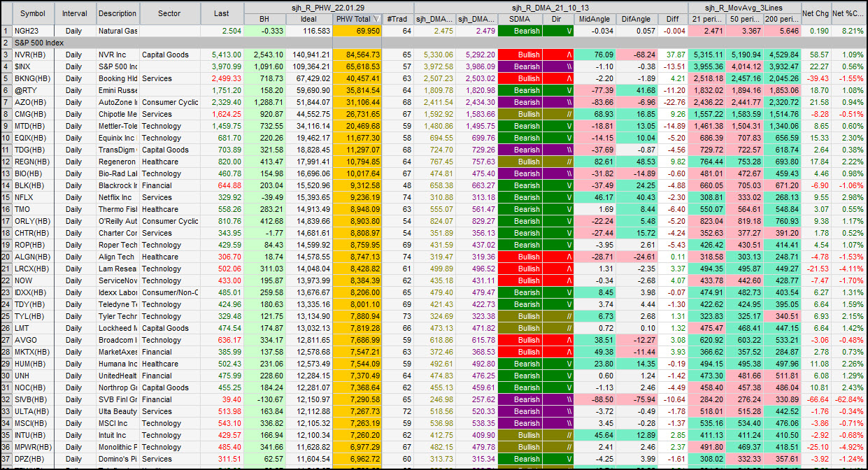Viewport: 868px width, 470px height.
Task: Click the Net %Chg value -62.84%
Action: pos(848,399)
